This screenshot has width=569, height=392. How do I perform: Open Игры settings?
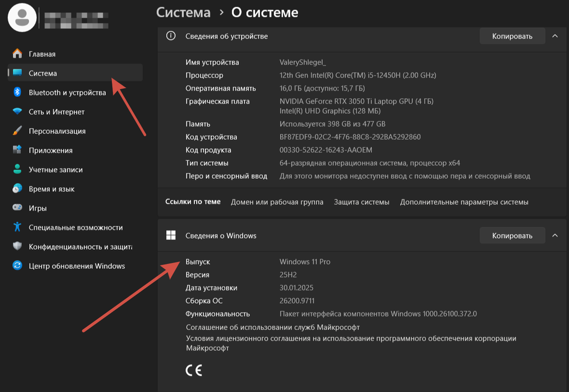tap(75, 208)
